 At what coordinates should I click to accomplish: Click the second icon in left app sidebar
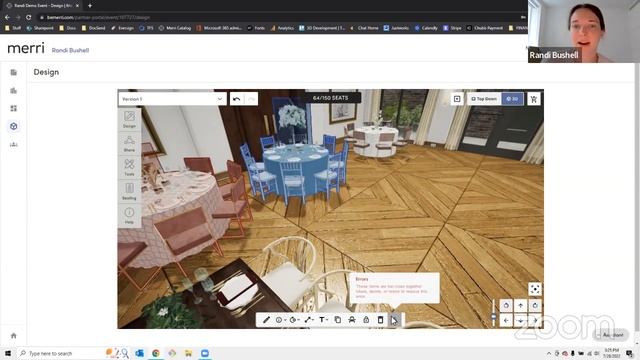click(x=13, y=91)
